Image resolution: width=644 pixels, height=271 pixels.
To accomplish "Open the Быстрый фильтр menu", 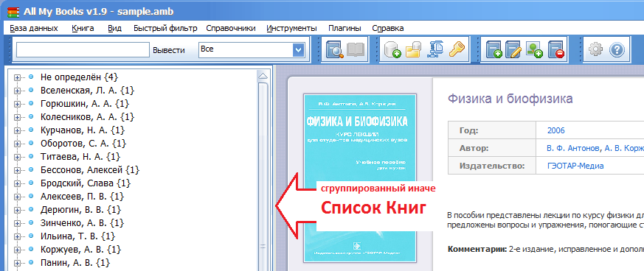I will (x=165, y=28).
